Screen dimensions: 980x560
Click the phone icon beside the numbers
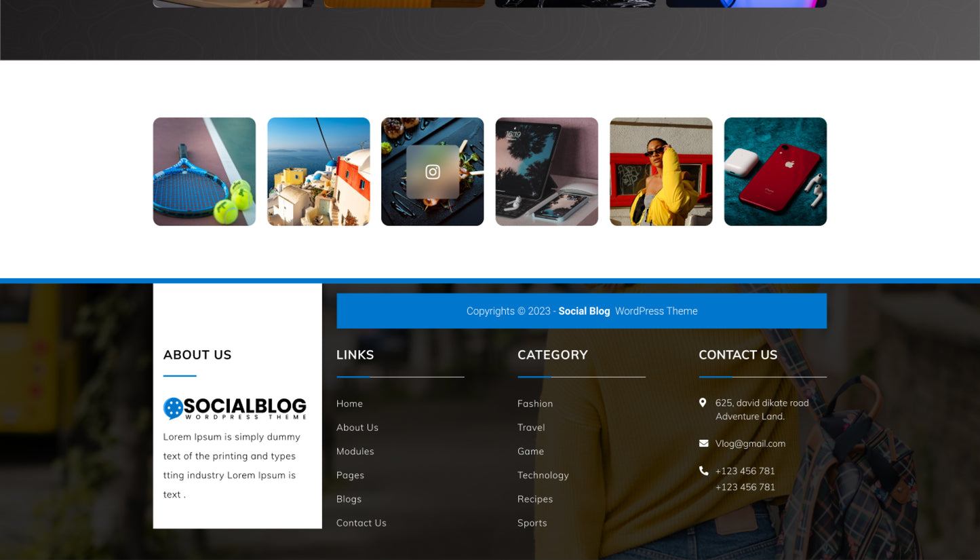(x=703, y=470)
